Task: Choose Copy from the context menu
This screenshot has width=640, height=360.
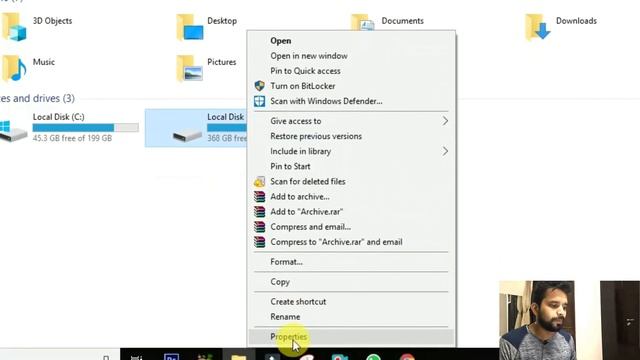Action: coord(351,282)
